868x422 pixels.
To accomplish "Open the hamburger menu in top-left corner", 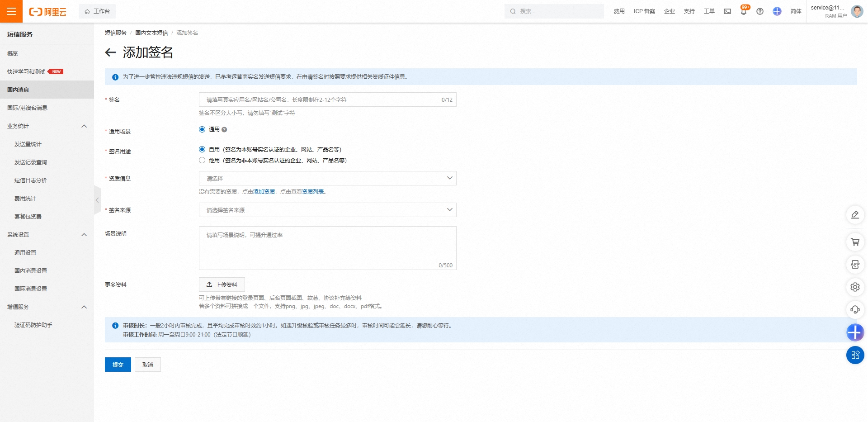I will pyautogui.click(x=11, y=11).
